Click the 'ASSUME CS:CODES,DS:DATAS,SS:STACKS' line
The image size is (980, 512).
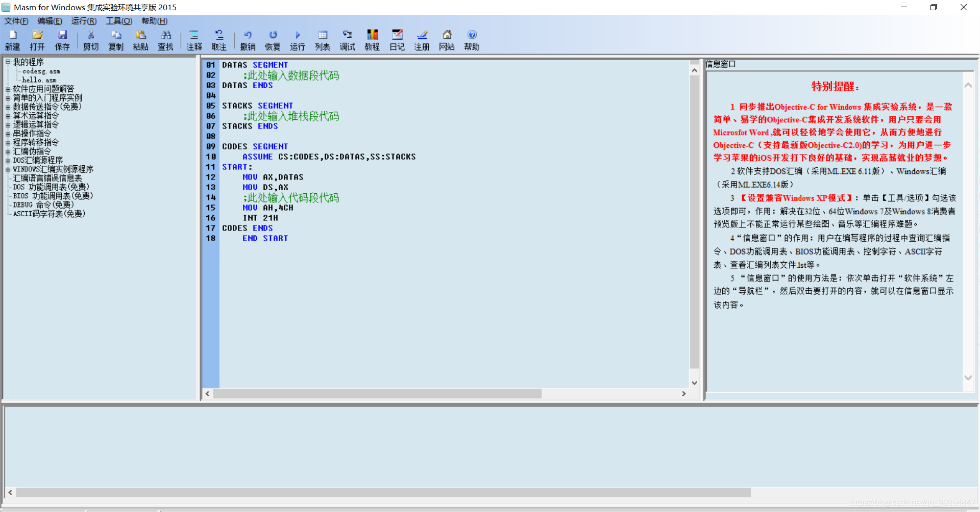pos(329,157)
